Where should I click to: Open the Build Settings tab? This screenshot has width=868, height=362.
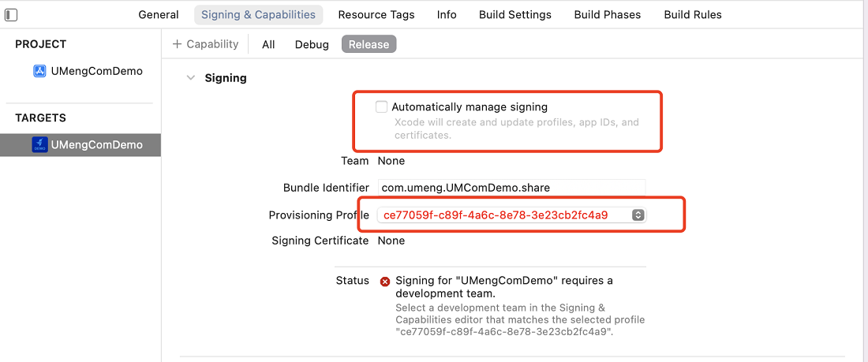(x=515, y=15)
